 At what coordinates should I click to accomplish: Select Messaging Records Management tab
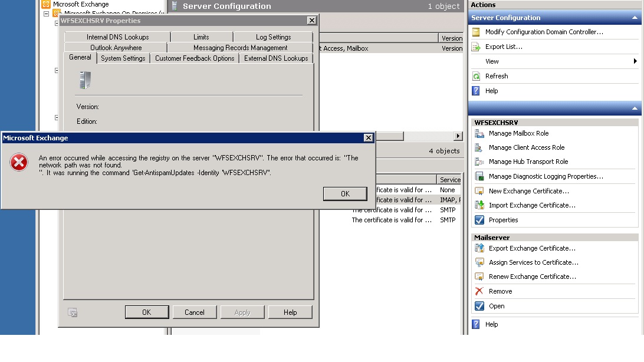[240, 48]
